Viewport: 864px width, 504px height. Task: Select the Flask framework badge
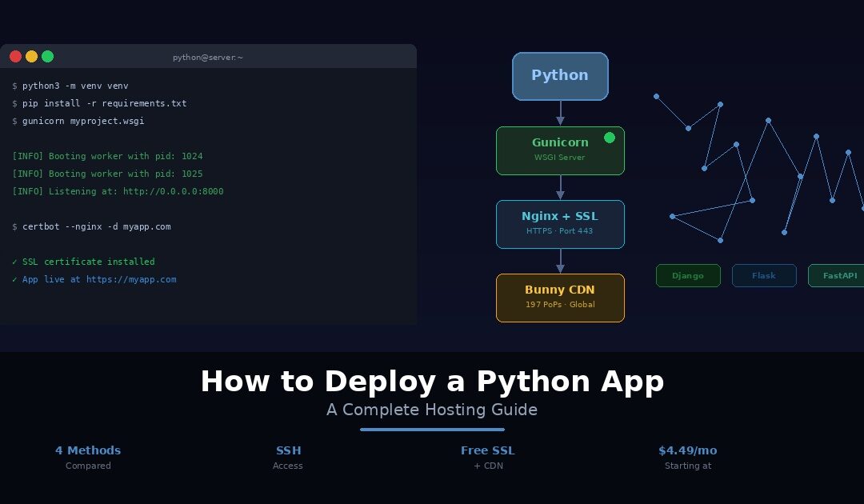click(x=764, y=275)
